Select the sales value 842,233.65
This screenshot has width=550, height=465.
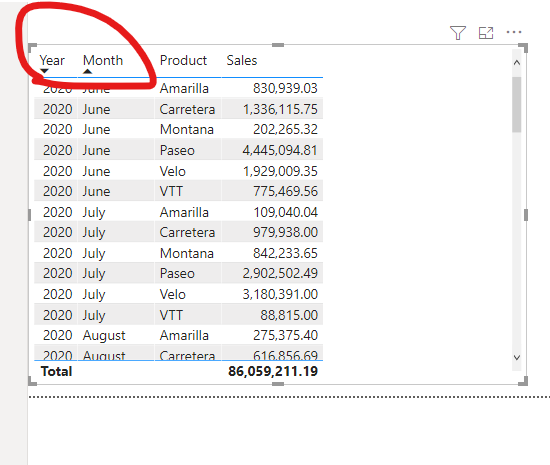(285, 254)
